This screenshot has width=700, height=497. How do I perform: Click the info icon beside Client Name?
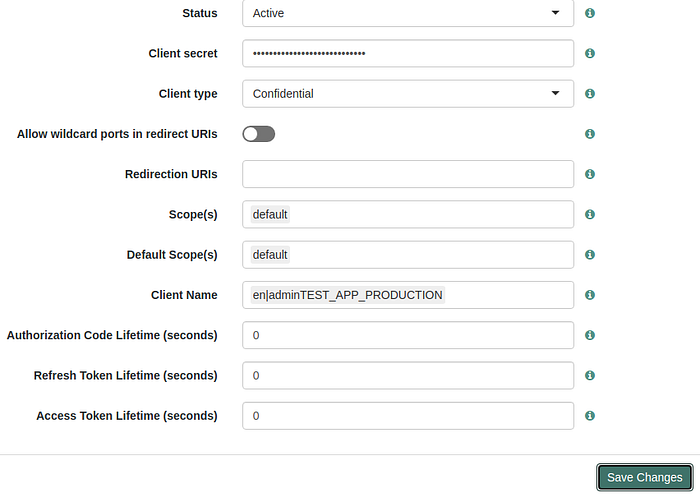[x=590, y=295]
